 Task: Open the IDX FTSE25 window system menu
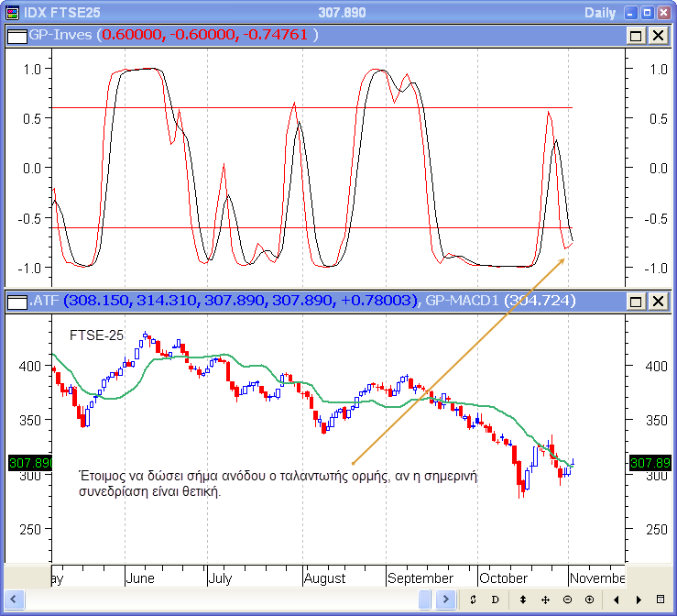click(x=11, y=12)
